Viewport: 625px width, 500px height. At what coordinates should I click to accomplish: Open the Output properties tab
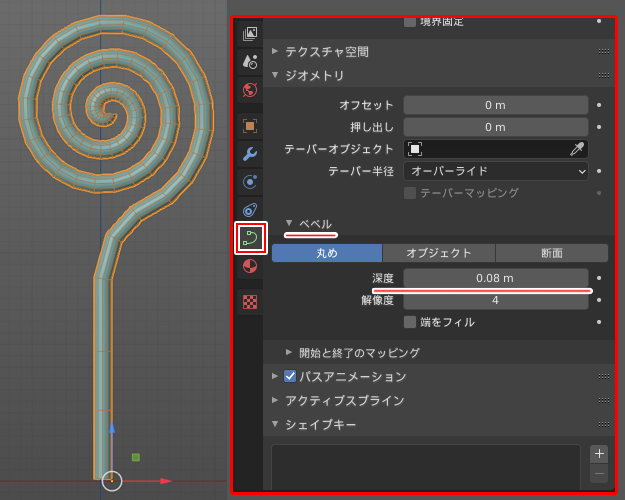pos(250,33)
